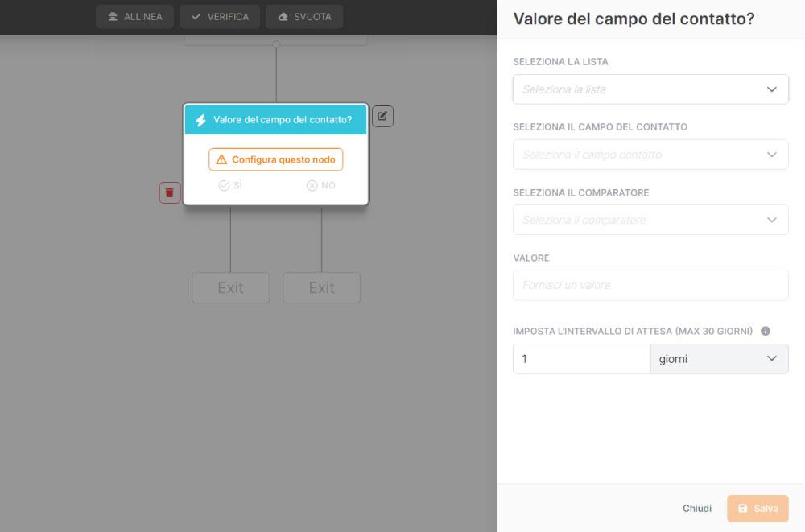Click the VALORE label

click(531, 258)
